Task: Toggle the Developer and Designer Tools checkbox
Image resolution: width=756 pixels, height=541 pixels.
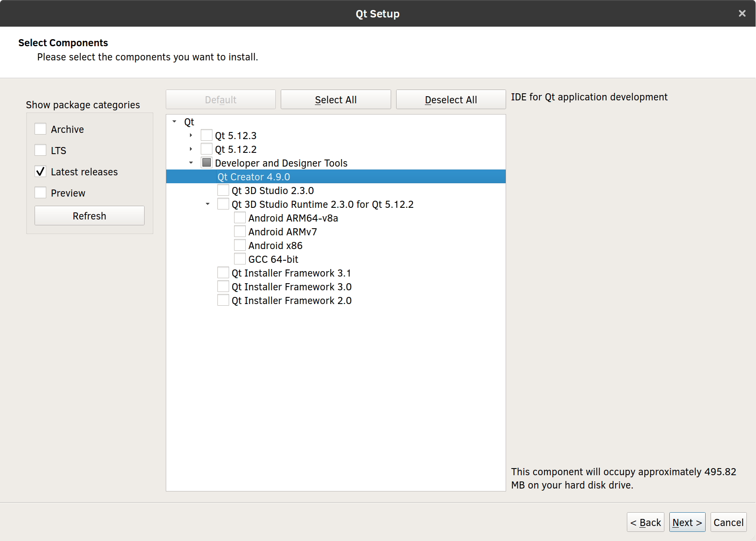Action: click(206, 162)
